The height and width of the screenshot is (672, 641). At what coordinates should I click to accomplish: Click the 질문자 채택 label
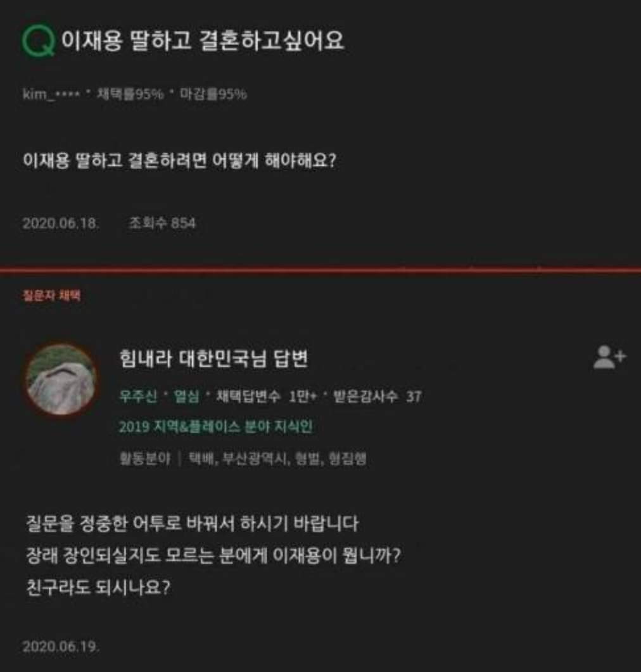pyautogui.click(x=51, y=295)
